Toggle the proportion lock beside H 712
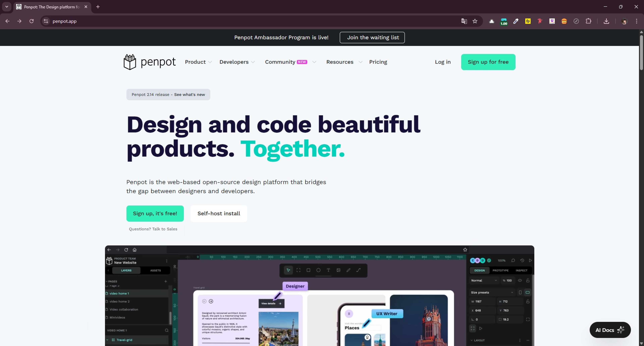This screenshot has height=346, width=644. 528,301
